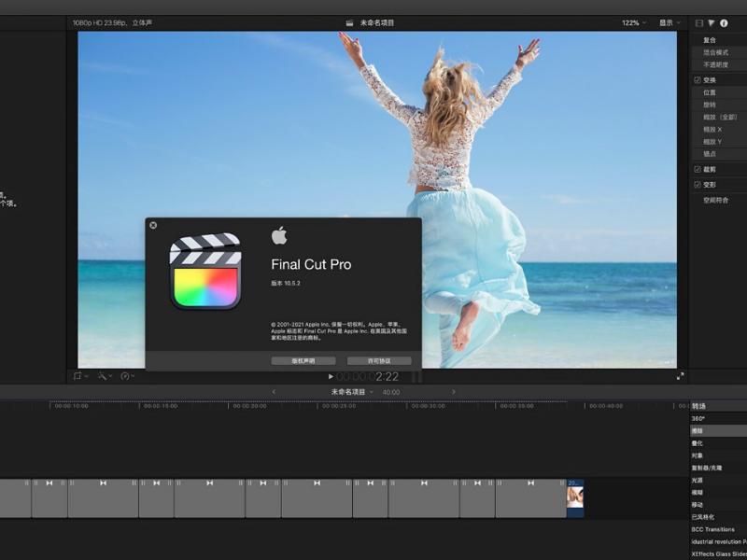
Task: Open the 122% zoom dropdown
Action: tap(634, 22)
